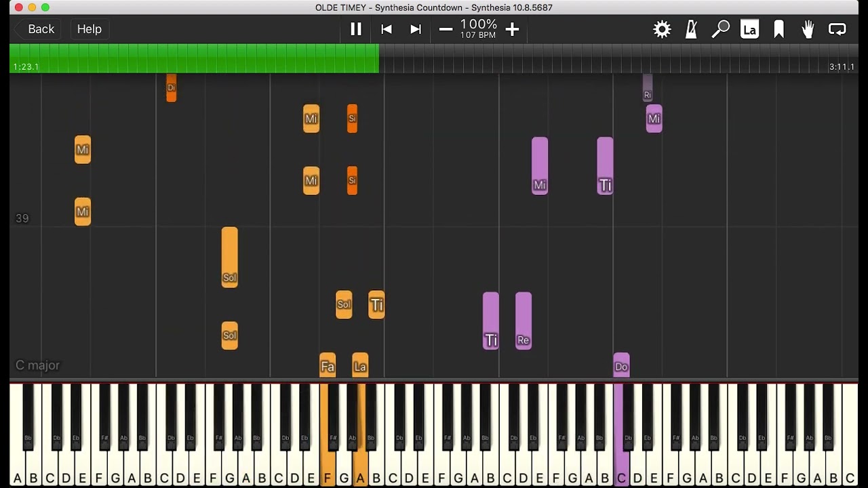Click the purple Re note block
This screenshot has width=868, height=488.
524,321
